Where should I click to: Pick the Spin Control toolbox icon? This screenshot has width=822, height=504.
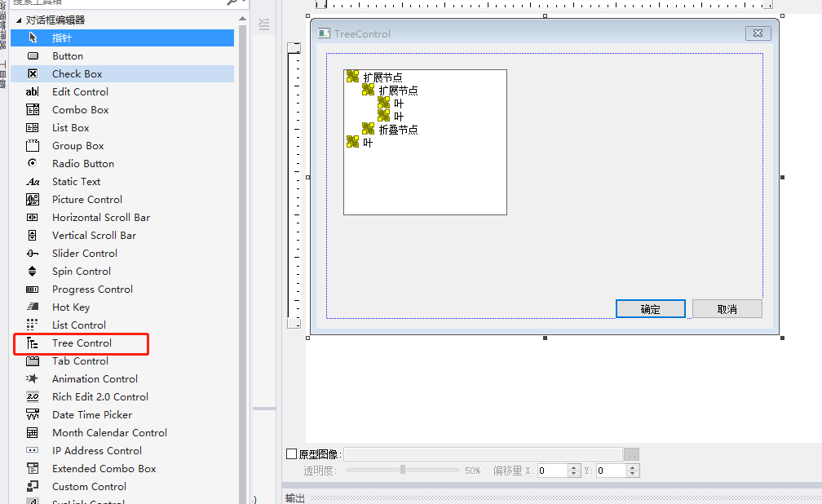pos(33,271)
